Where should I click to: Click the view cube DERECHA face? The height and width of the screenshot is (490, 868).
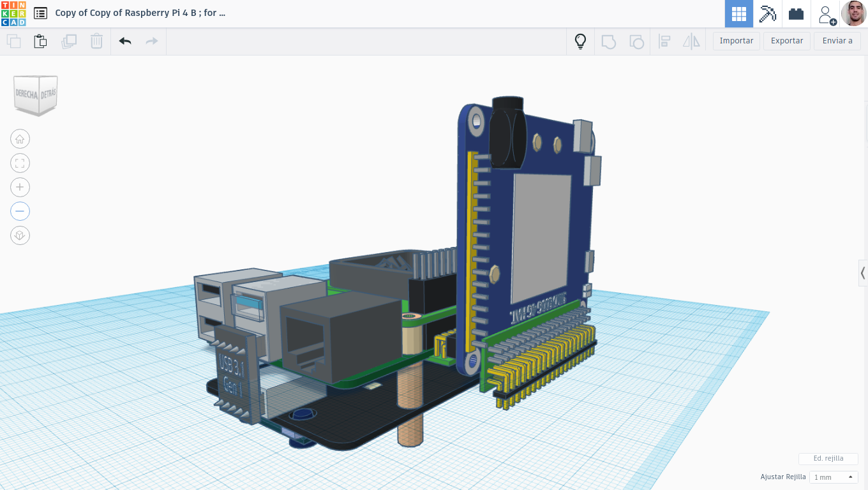pyautogui.click(x=26, y=94)
